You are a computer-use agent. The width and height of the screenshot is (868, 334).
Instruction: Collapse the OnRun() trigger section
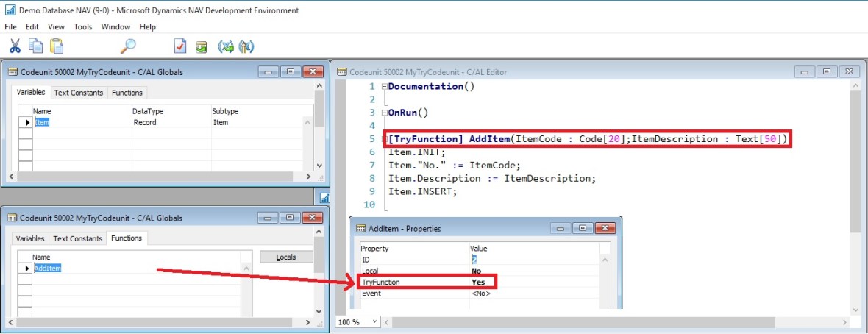point(383,113)
